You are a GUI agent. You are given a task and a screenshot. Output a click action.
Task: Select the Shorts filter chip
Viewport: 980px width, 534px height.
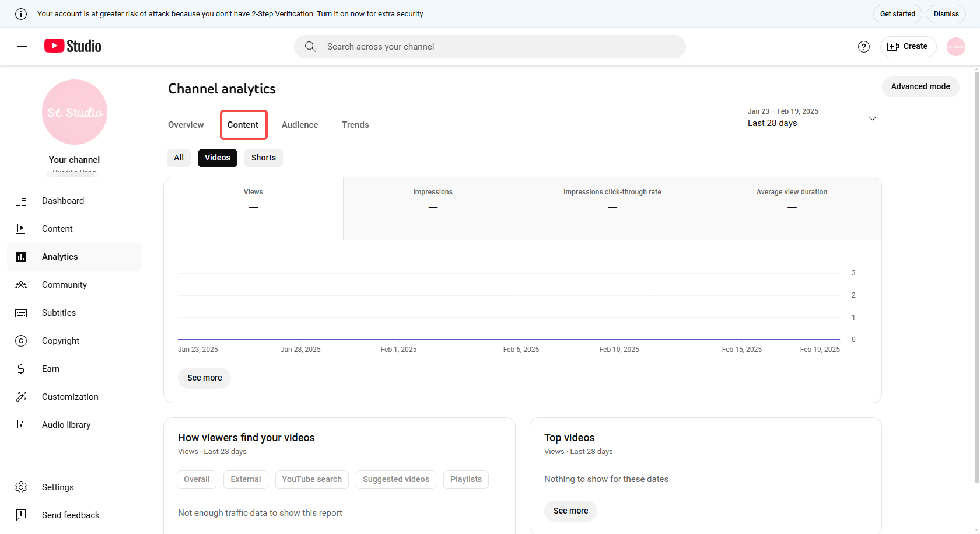(x=263, y=158)
